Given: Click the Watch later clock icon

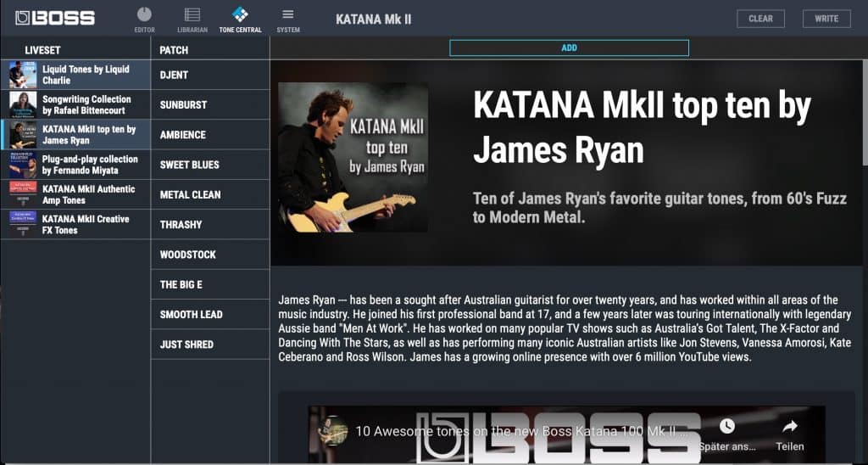Looking at the screenshot, I should click(x=726, y=426).
